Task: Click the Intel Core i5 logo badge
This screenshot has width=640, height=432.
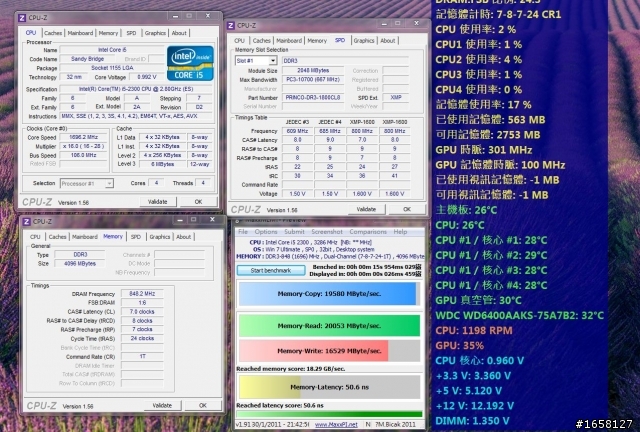Action: 190,63
